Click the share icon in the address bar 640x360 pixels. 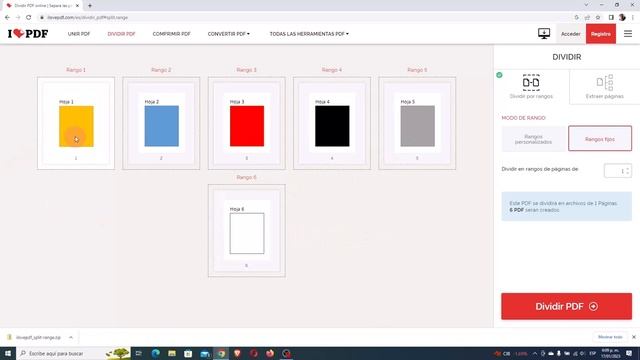click(x=587, y=18)
